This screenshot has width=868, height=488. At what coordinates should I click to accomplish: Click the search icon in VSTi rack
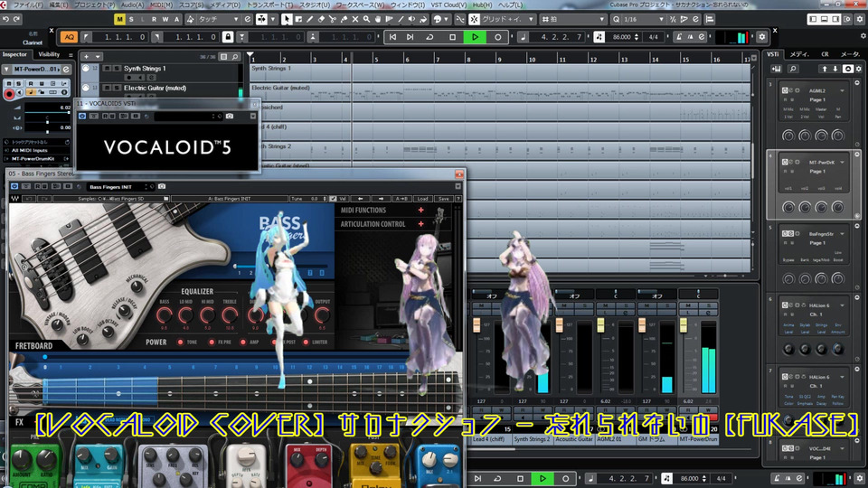pyautogui.click(x=793, y=69)
